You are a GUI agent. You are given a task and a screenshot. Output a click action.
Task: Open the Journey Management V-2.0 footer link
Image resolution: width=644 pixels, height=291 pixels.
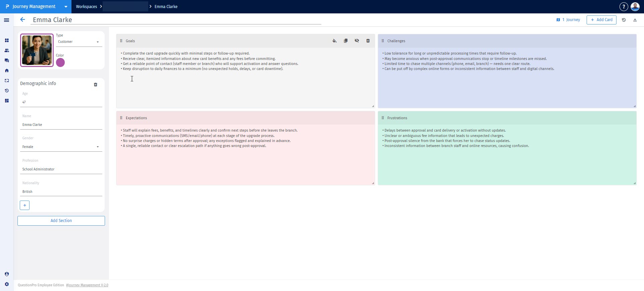87,285
